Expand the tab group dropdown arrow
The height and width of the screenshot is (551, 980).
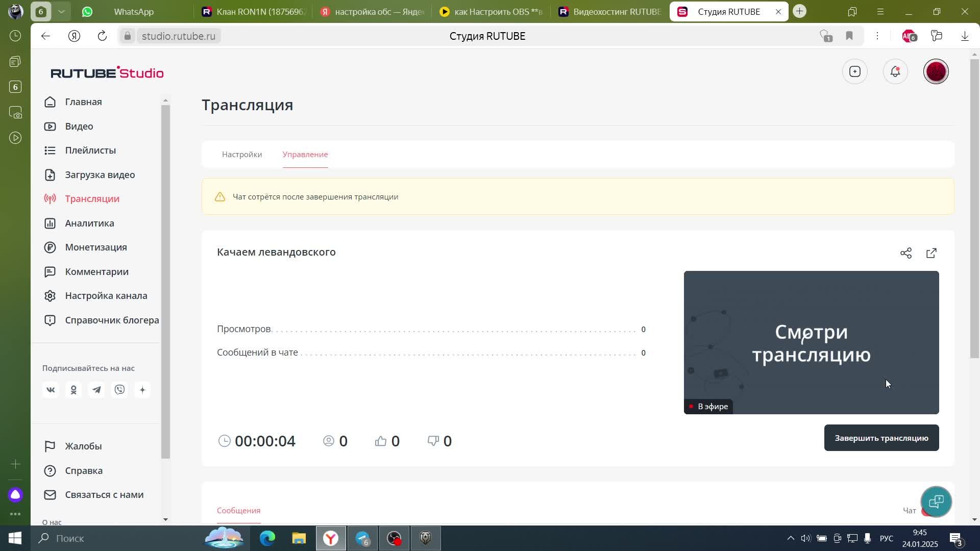(61, 11)
